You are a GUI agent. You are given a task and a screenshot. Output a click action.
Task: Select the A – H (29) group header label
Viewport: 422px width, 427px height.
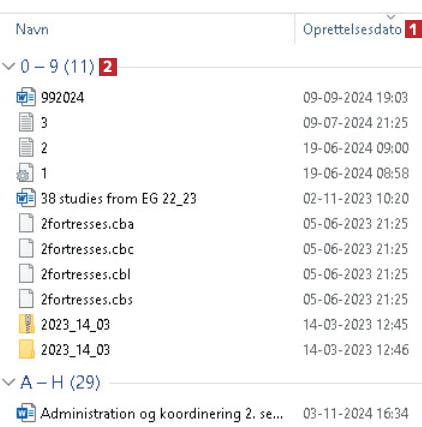pyautogui.click(x=60, y=382)
